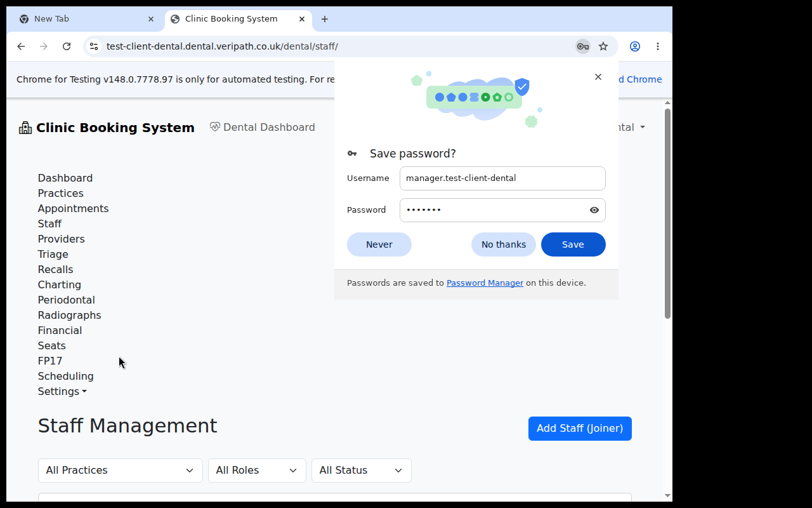Screen dimensions: 812x508
Task: Close the Save password popup
Action: coord(598,77)
